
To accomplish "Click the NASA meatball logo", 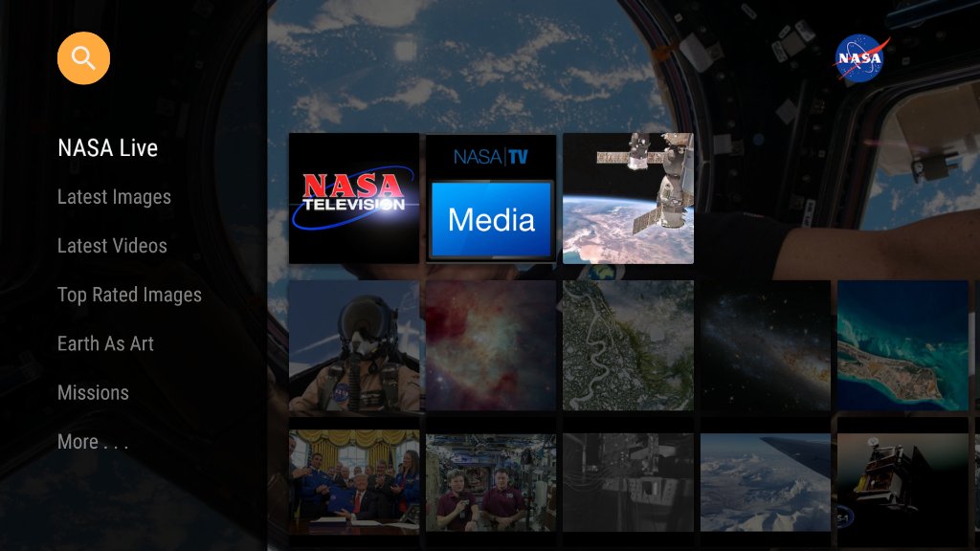I will pyautogui.click(x=860, y=58).
